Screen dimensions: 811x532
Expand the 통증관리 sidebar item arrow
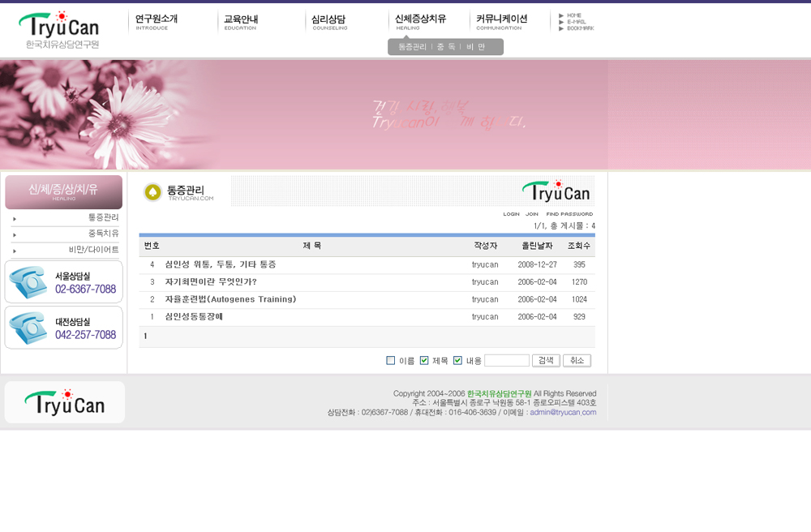(15, 218)
